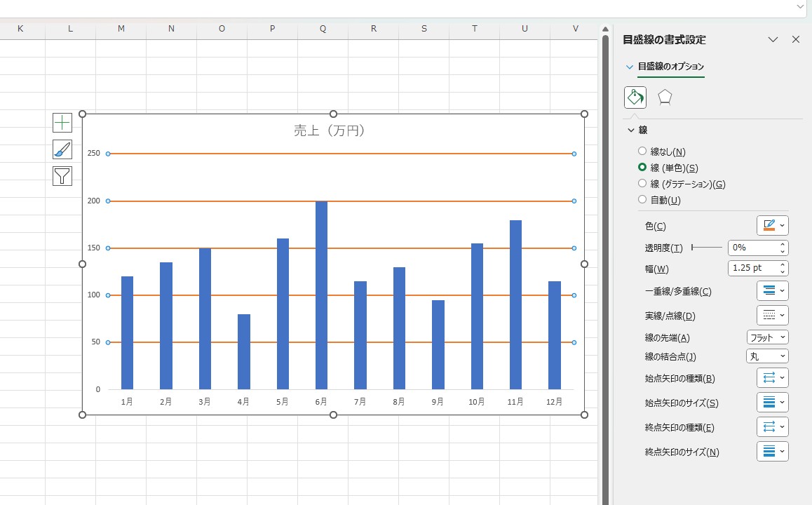Choose the 自動 line radio option
This screenshot has width=812, height=505.
point(642,200)
